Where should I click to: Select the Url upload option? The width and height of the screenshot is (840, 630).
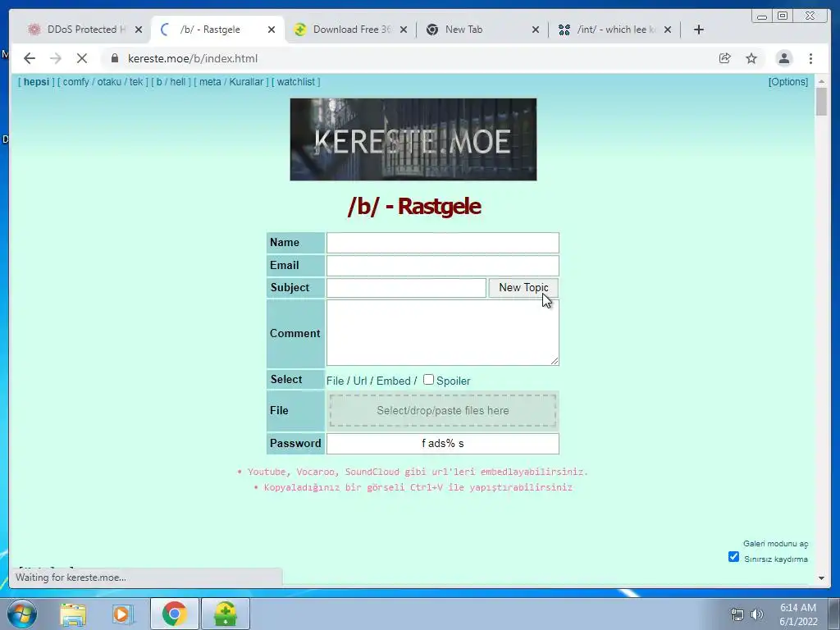click(360, 381)
